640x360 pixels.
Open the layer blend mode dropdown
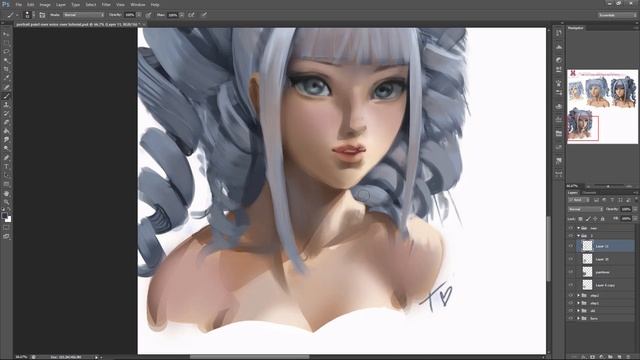coord(585,209)
